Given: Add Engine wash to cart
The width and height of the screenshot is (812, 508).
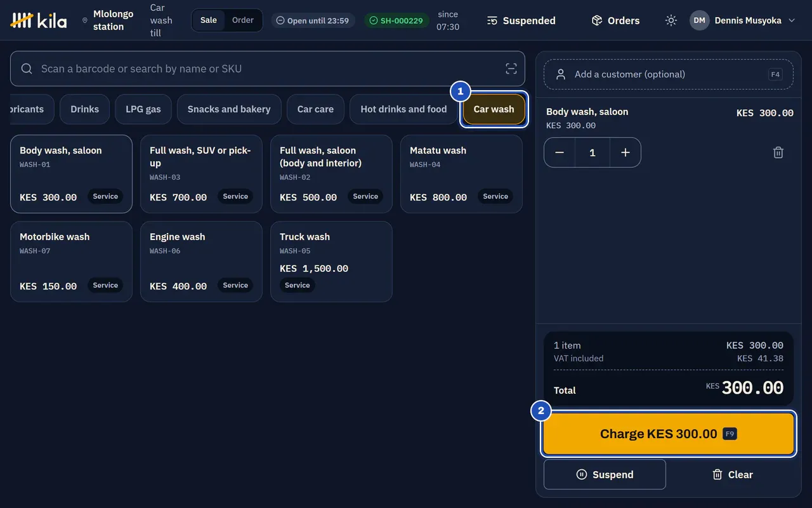Looking at the screenshot, I should [x=201, y=262].
